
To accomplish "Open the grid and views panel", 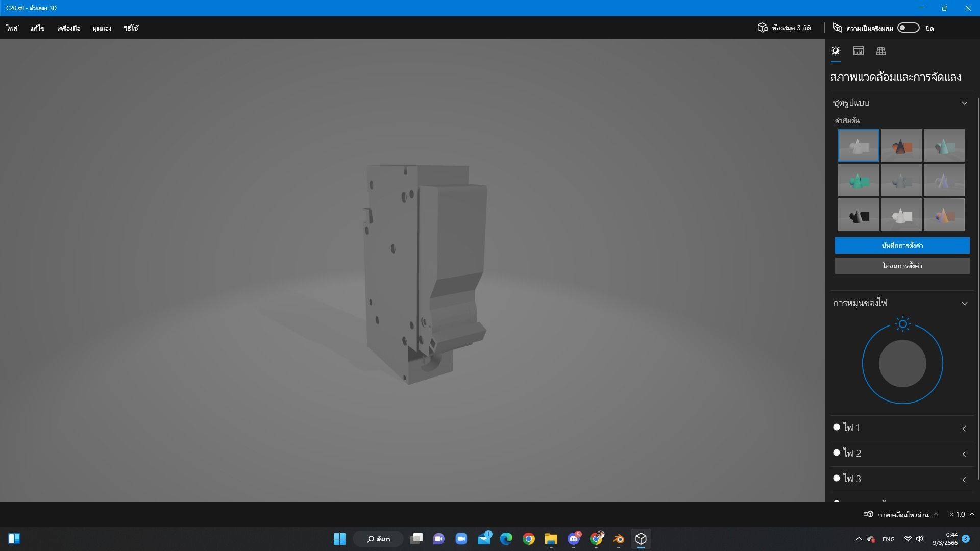I will (x=881, y=51).
